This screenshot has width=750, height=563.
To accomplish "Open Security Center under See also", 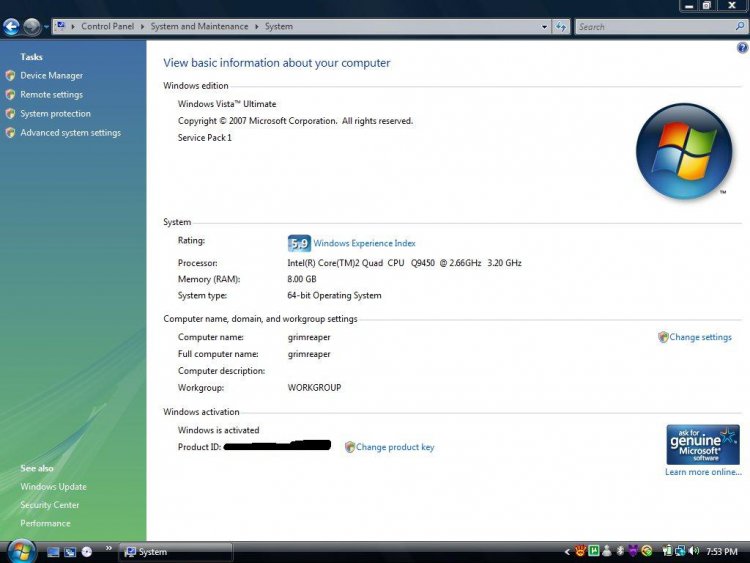I will [50, 505].
